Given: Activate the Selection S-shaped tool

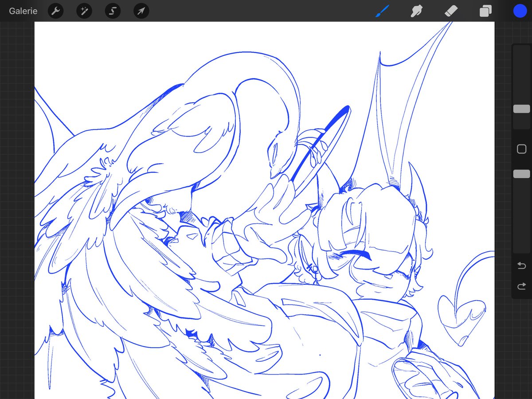Looking at the screenshot, I should (x=113, y=11).
